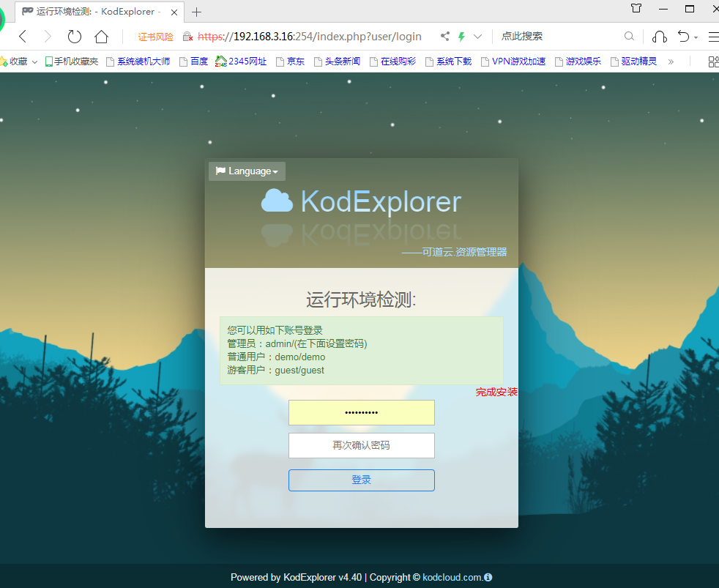Open the skin shirt icon in title bar
Viewport: 719px width, 588px height.
(x=636, y=8)
